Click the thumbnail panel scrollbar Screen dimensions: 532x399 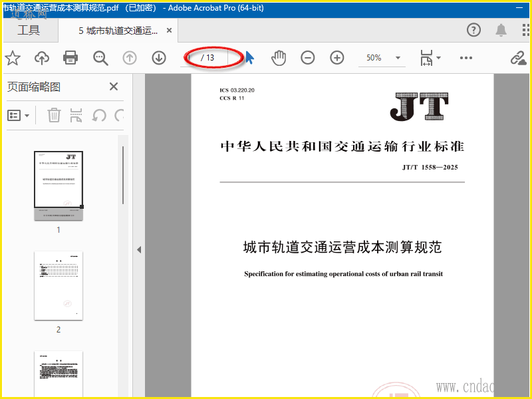coord(123,175)
